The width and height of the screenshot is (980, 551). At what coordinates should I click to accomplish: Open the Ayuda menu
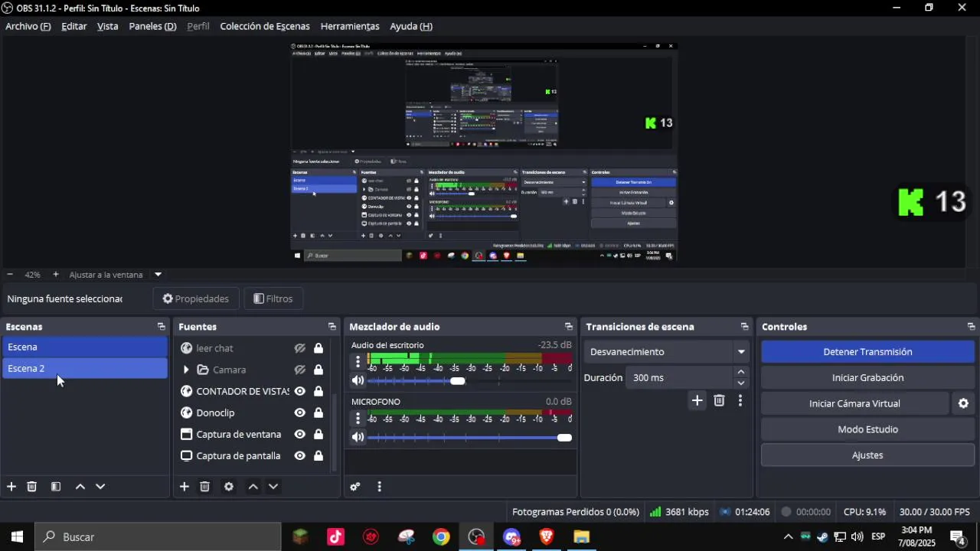411,26
